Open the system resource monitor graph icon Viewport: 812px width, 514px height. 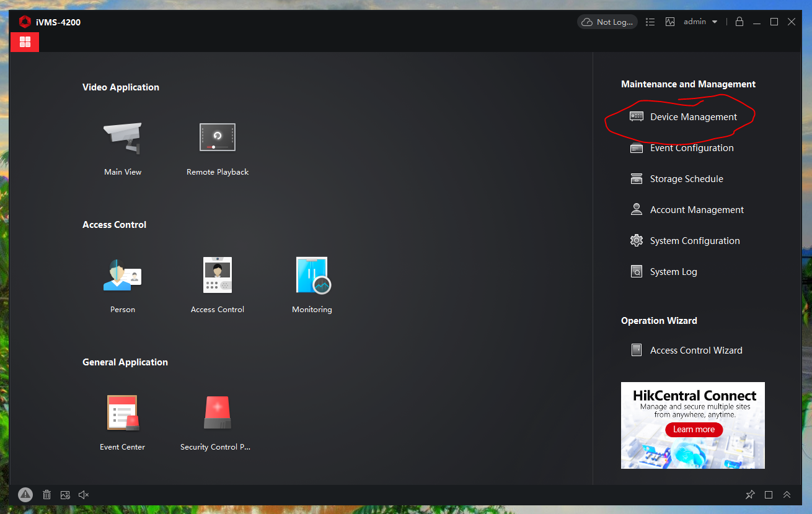pyautogui.click(x=670, y=22)
